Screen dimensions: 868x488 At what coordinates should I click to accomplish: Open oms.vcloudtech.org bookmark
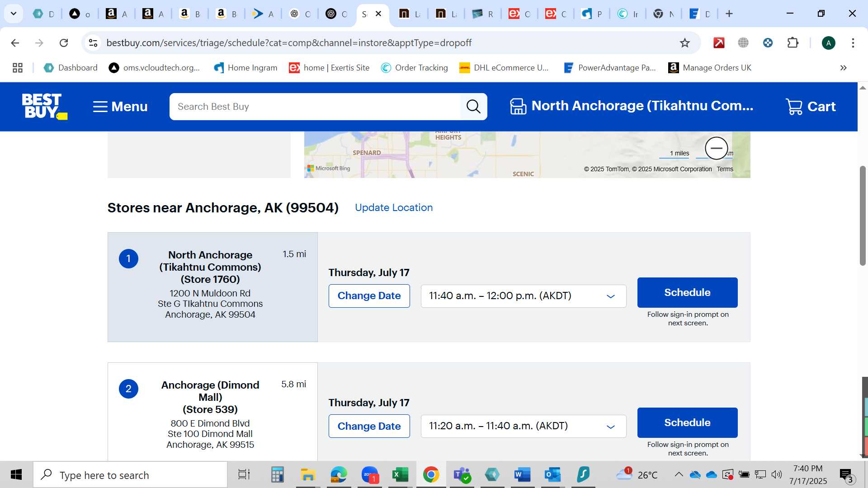point(154,68)
